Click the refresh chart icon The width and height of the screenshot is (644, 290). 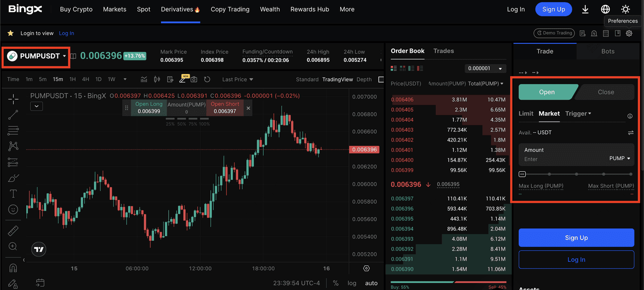(x=207, y=79)
